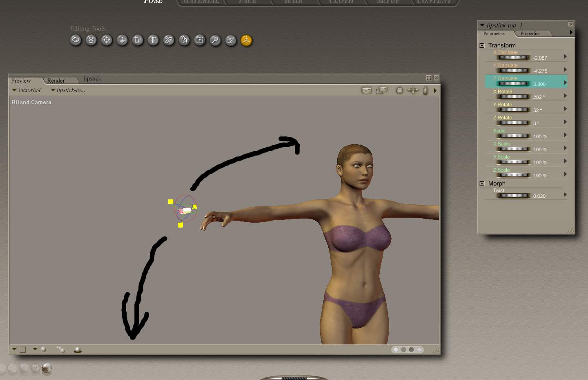This screenshot has width=588, height=380.
Task: Click the RHand Camera label
Action: coord(31,102)
